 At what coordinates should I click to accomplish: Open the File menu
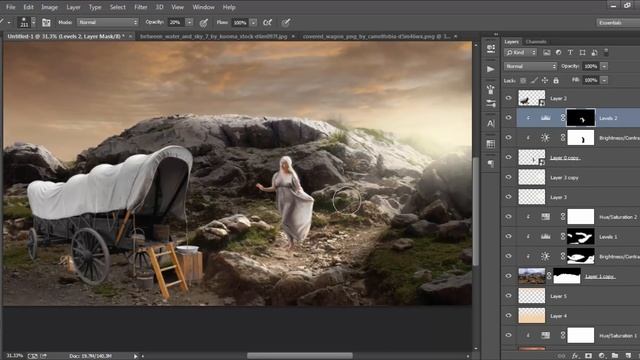pyautogui.click(x=11, y=7)
